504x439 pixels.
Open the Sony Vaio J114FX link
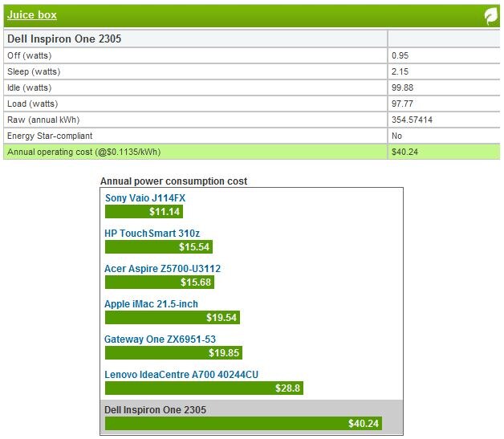(x=145, y=198)
